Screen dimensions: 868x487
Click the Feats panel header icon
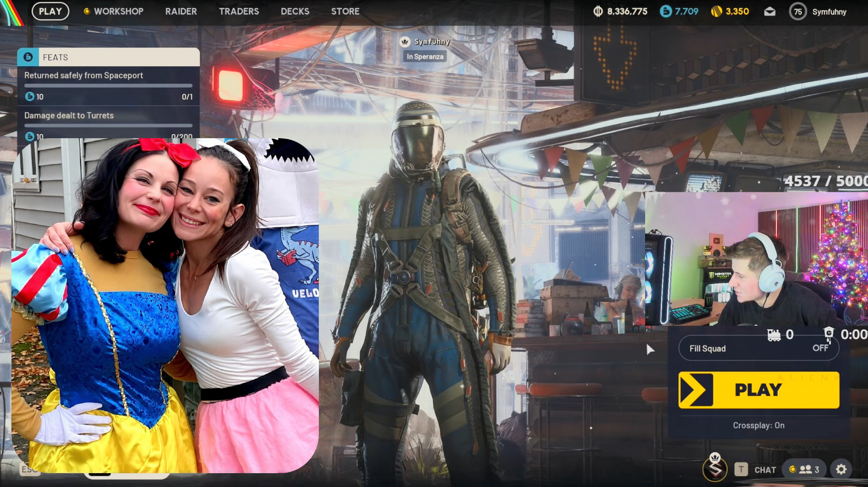pos(28,57)
